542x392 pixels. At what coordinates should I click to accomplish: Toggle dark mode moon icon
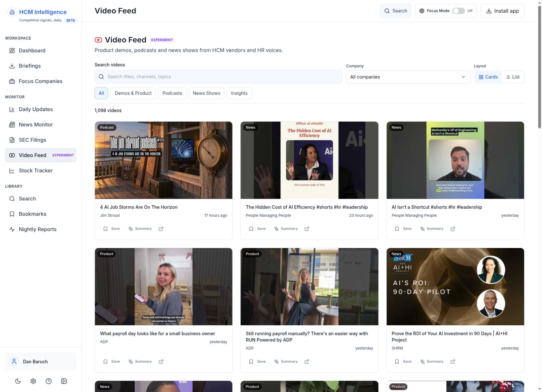pos(18,381)
